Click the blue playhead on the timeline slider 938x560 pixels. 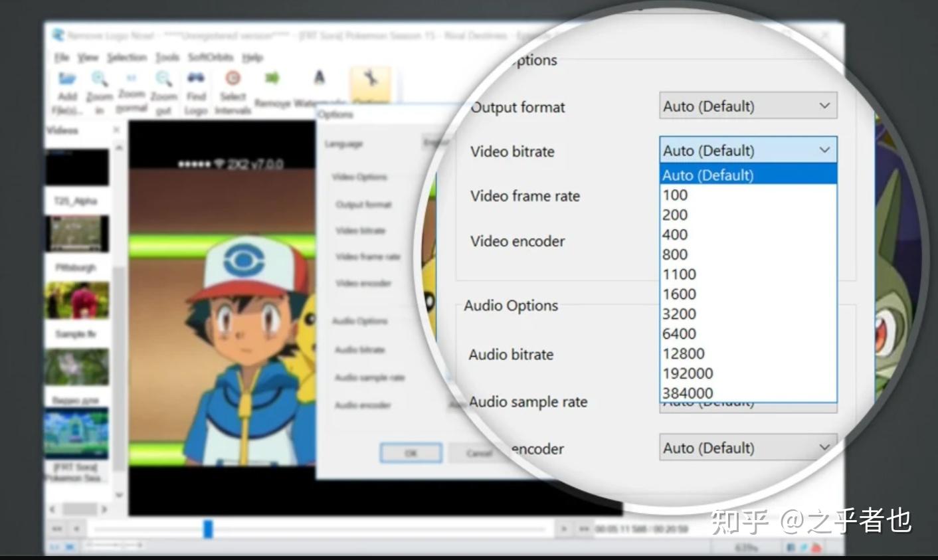tap(208, 529)
